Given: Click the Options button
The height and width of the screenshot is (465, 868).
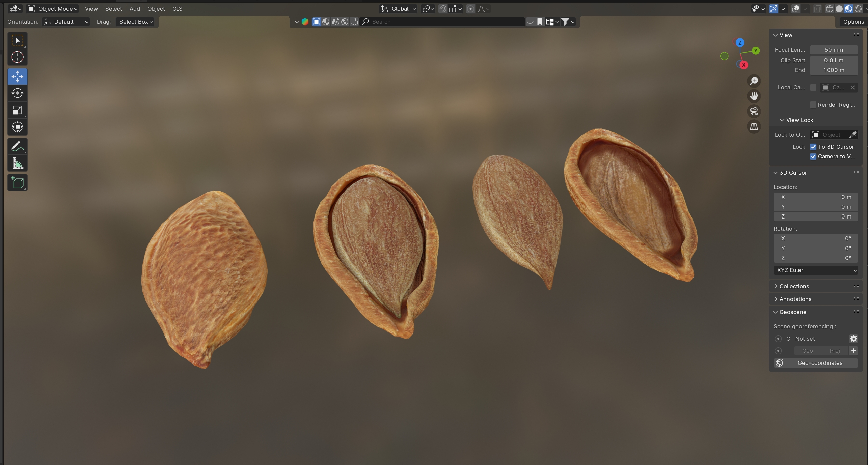Looking at the screenshot, I should [x=853, y=22].
